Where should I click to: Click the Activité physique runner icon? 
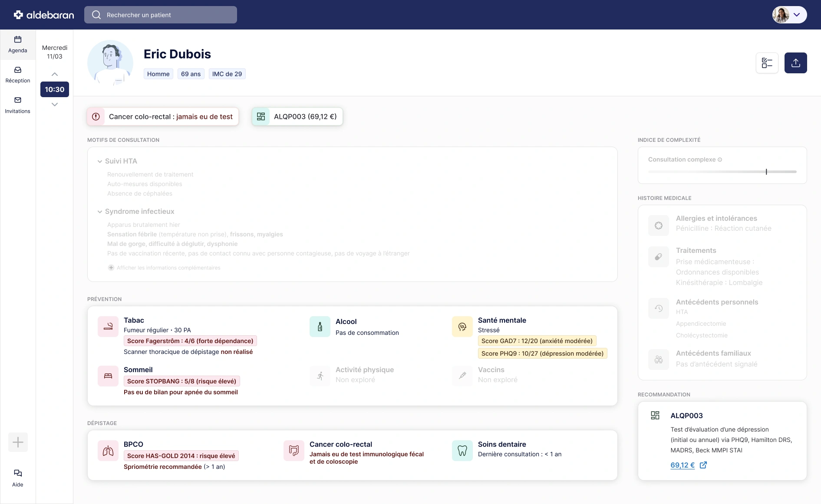coord(320,376)
